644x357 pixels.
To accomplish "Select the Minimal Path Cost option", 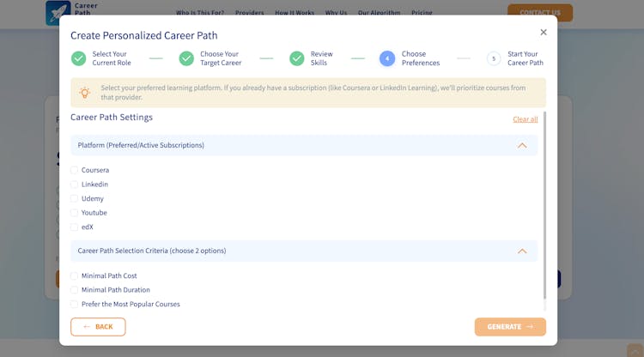I will pos(75,275).
